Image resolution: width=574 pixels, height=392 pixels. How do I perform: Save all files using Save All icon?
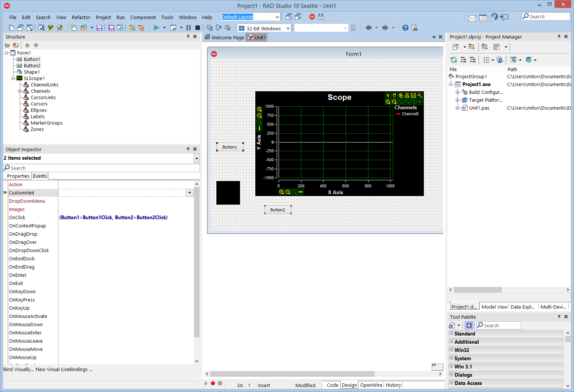click(111, 27)
